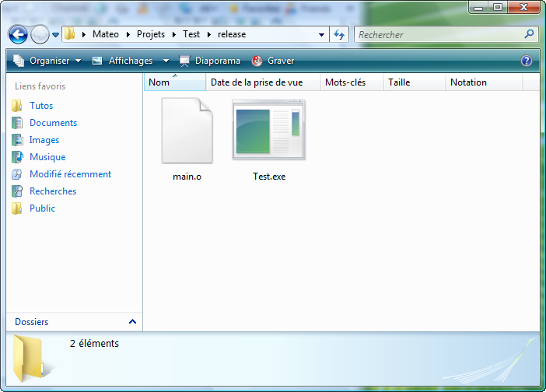The width and height of the screenshot is (546, 392).
Task: Expand the arrow between Projets and Test
Action: click(x=174, y=34)
